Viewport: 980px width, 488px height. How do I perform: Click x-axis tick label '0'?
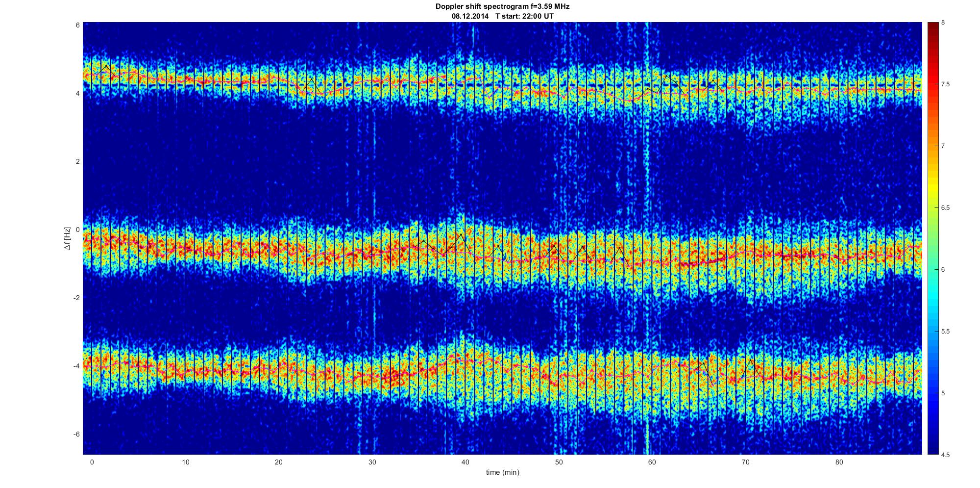[x=92, y=462]
